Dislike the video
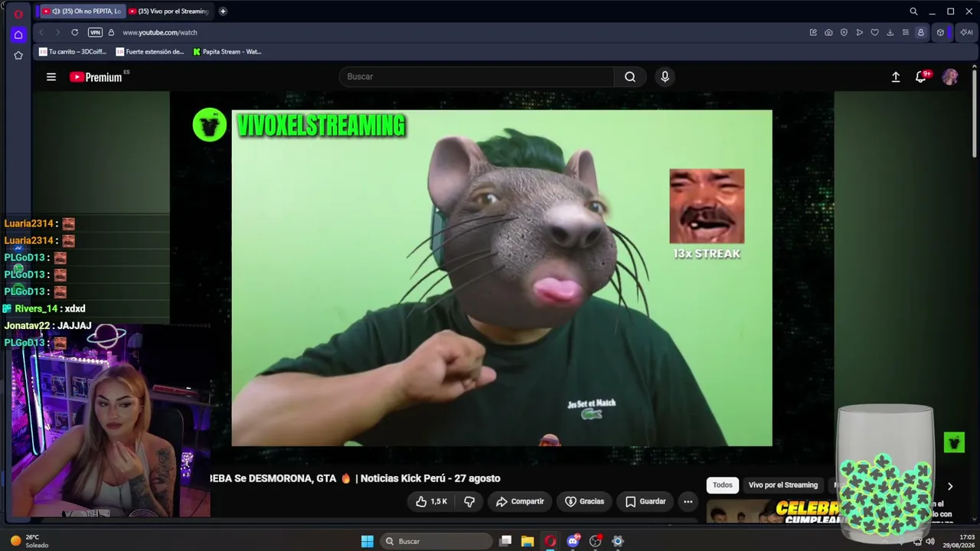 tap(469, 501)
